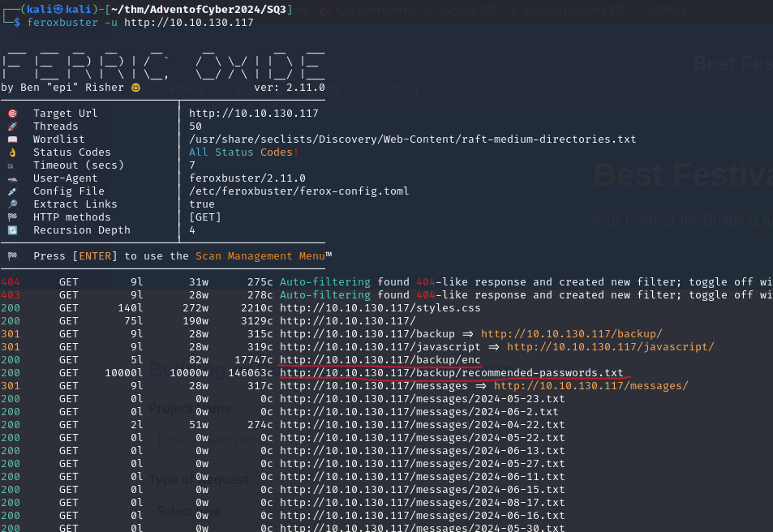Image resolution: width=773 pixels, height=532 pixels.
Task: Click the feroxbuster/2.11.0 User-Agent value
Action: click(247, 178)
